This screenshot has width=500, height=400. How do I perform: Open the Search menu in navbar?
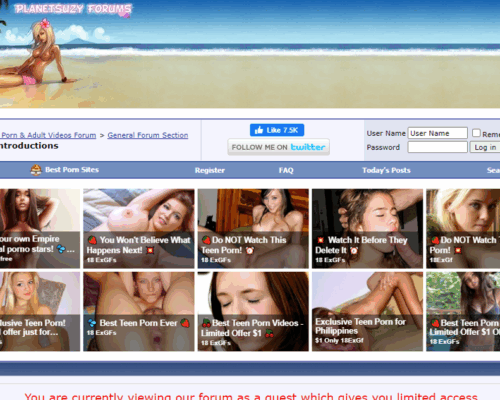click(x=493, y=170)
